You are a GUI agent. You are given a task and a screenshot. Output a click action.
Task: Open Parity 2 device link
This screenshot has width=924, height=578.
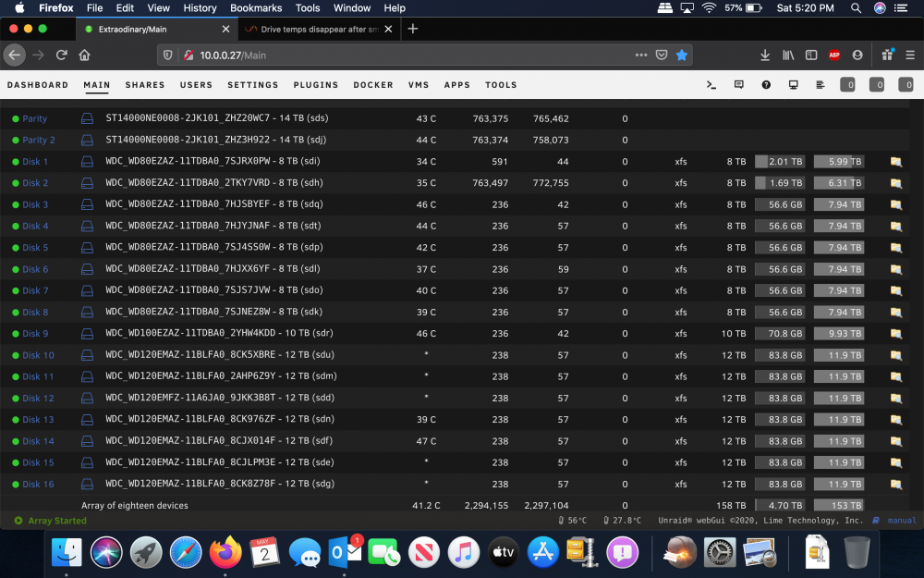click(38, 140)
